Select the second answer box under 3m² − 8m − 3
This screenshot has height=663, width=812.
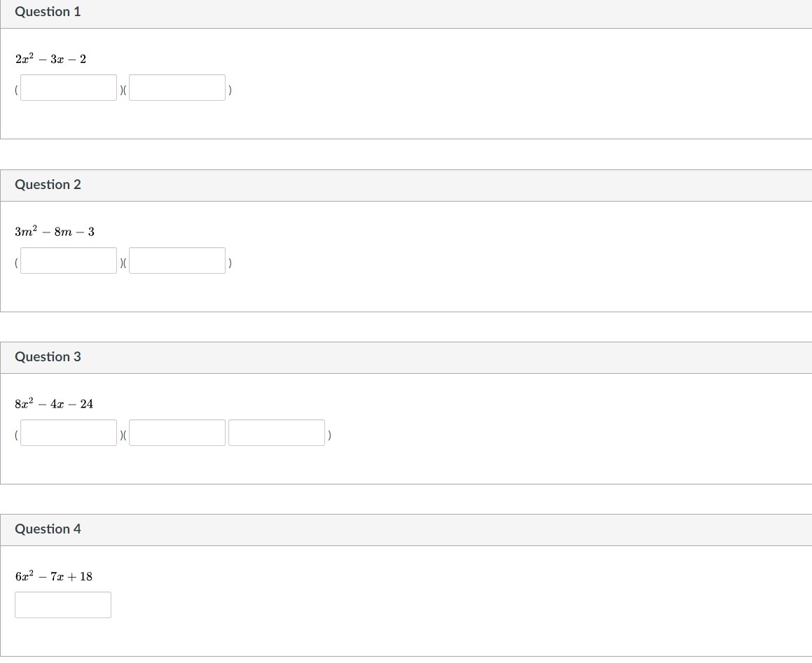177,260
